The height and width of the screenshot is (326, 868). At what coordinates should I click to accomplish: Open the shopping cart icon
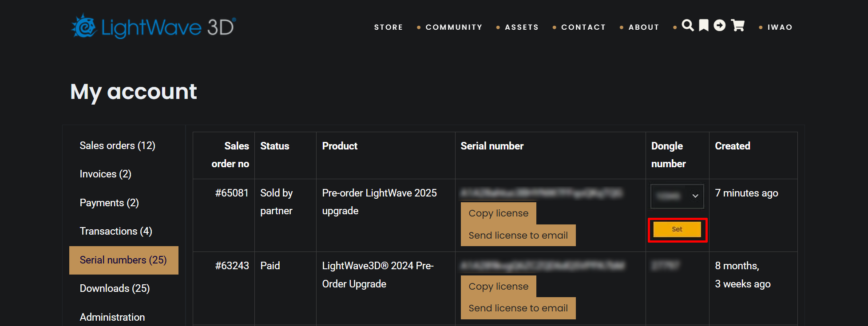point(738,25)
